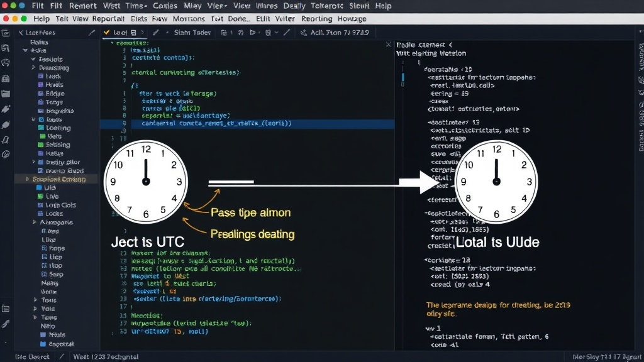Open the top activity bar panel icon

(5, 33)
